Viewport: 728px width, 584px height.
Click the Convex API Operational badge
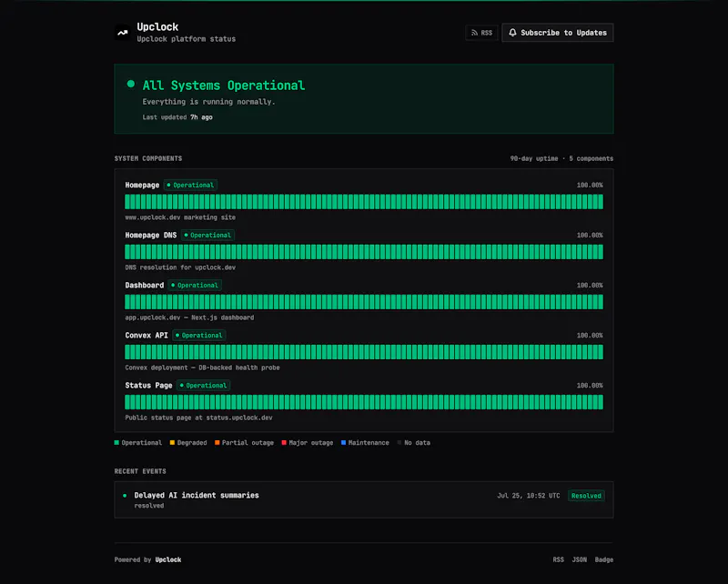click(199, 335)
